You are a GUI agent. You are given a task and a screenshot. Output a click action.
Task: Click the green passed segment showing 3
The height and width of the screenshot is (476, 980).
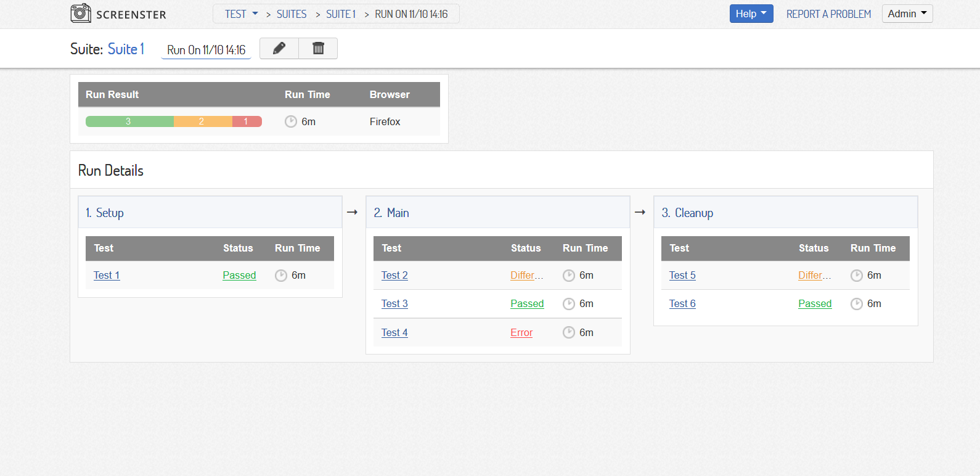129,121
